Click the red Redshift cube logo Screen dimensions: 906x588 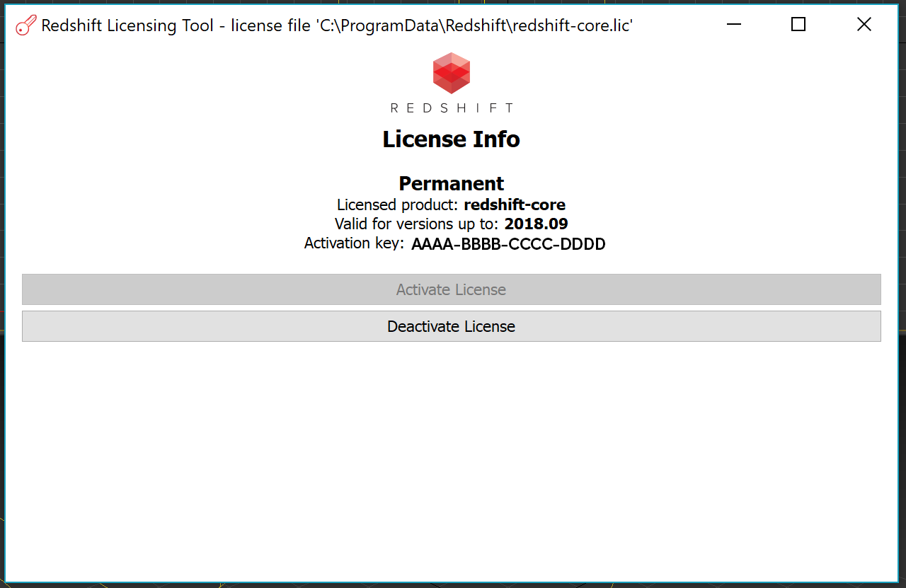tap(452, 73)
